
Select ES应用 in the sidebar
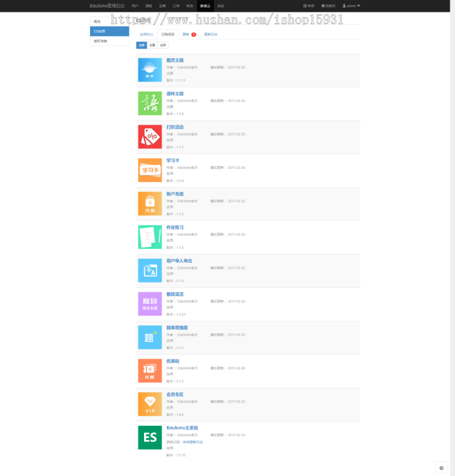tap(110, 31)
